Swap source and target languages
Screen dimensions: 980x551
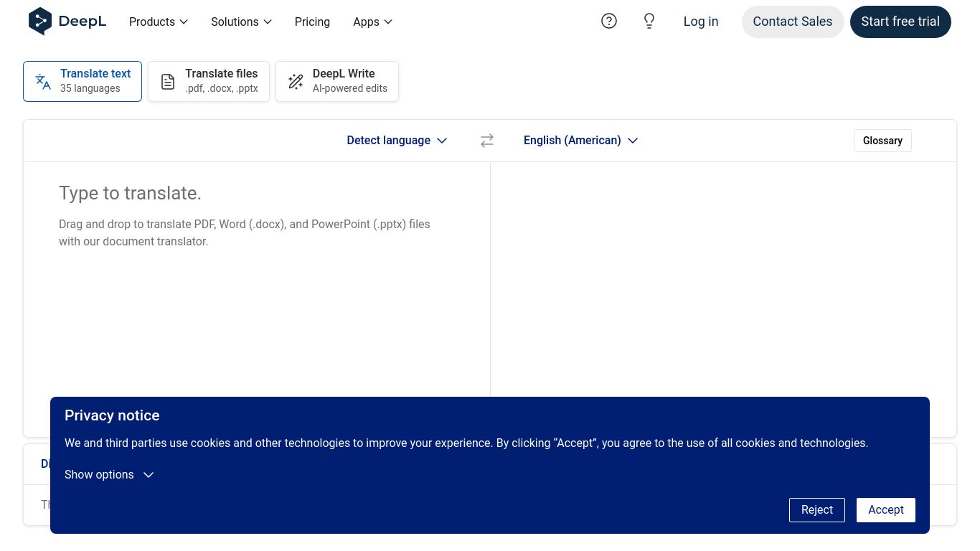tap(487, 141)
